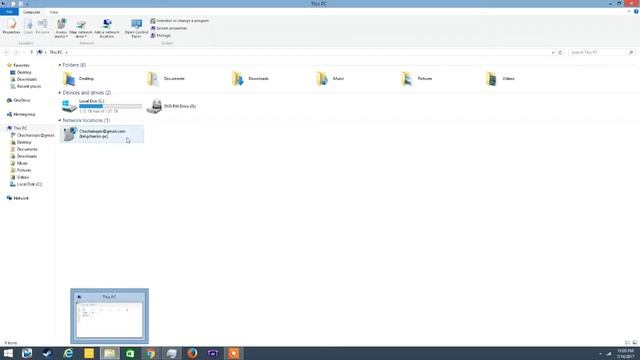Open OneDrive in navigation pane
Image resolution: width=640 pixels, height=360 pixels.
pos(18,100)
